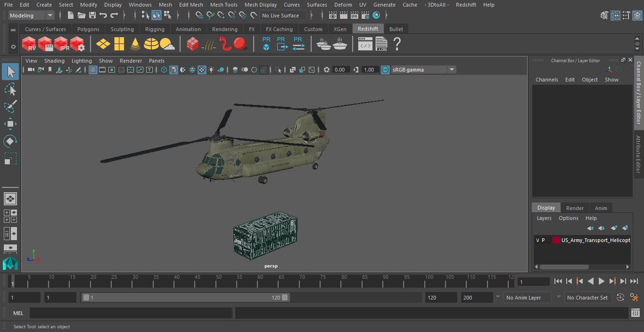Open Redshift log file icon

381,44
